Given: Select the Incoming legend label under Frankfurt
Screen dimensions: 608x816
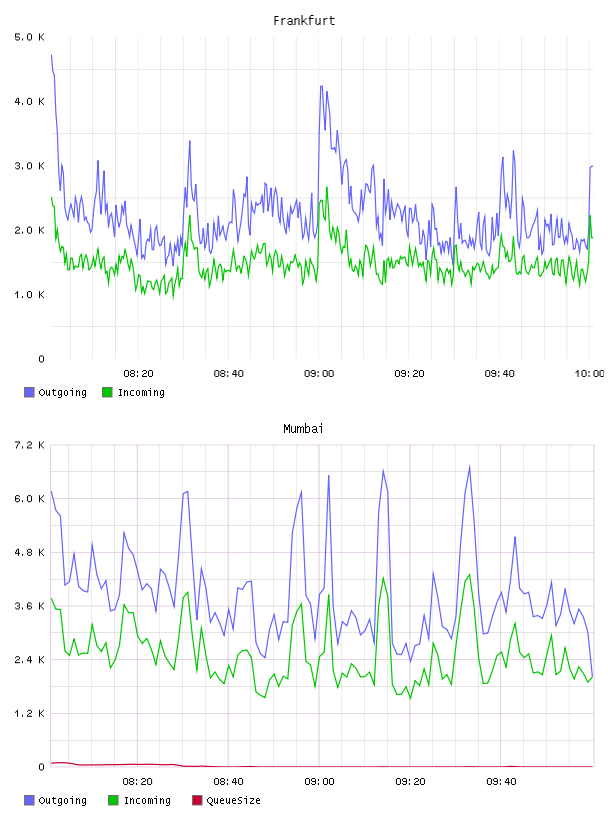Looking at the screenshot, I should (x=141, y=392).
